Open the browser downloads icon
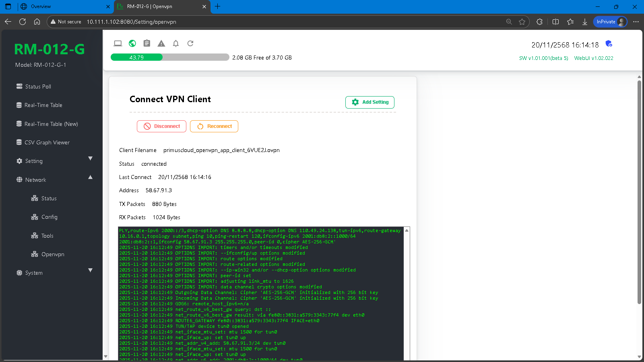 (585, 22)
